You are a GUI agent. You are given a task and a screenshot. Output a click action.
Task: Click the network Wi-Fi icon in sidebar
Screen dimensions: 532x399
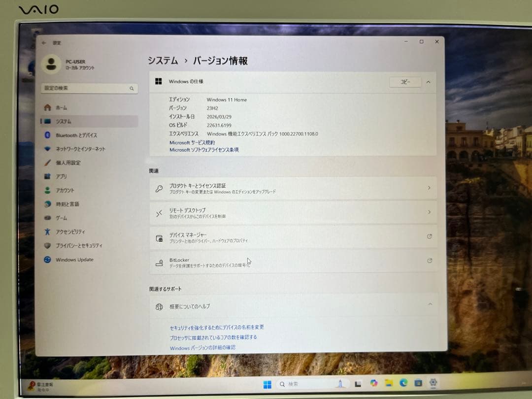point(47,149)
